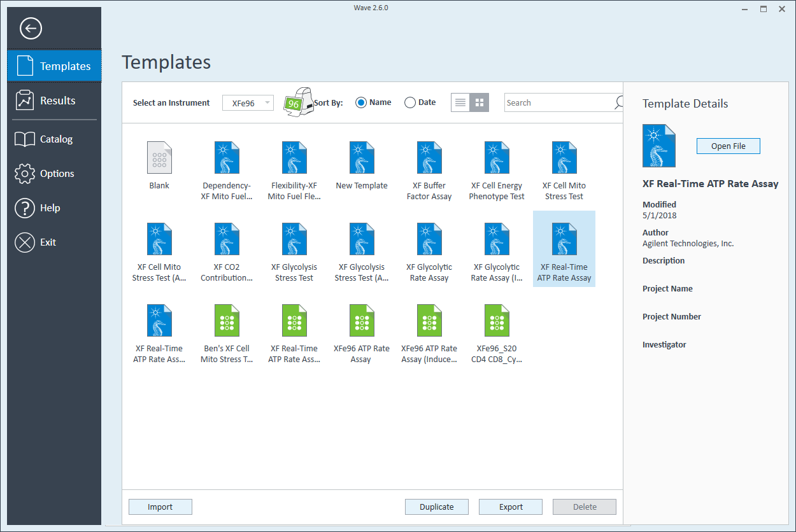This screenshot has height=532, width=796.
Task: Sort templates by Date radio button
Action: (x=410, y=102)
